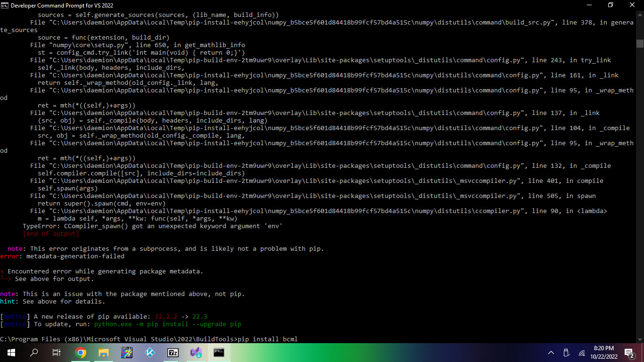Click the scrollbar up arrow
The image size is (644, 362).
pos(640,14)
